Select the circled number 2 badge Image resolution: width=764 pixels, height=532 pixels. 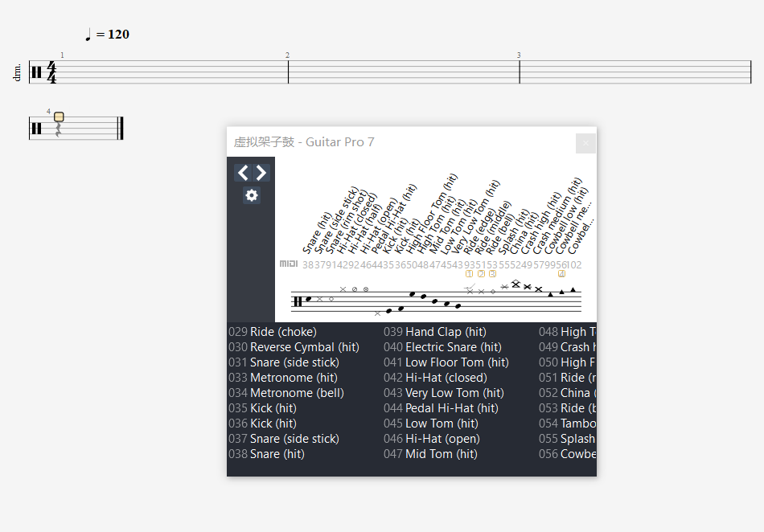(481, 273)
